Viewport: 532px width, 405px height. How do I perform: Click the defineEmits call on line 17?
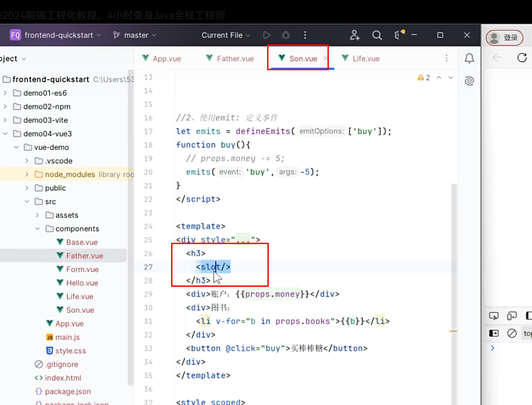point(263,131)
